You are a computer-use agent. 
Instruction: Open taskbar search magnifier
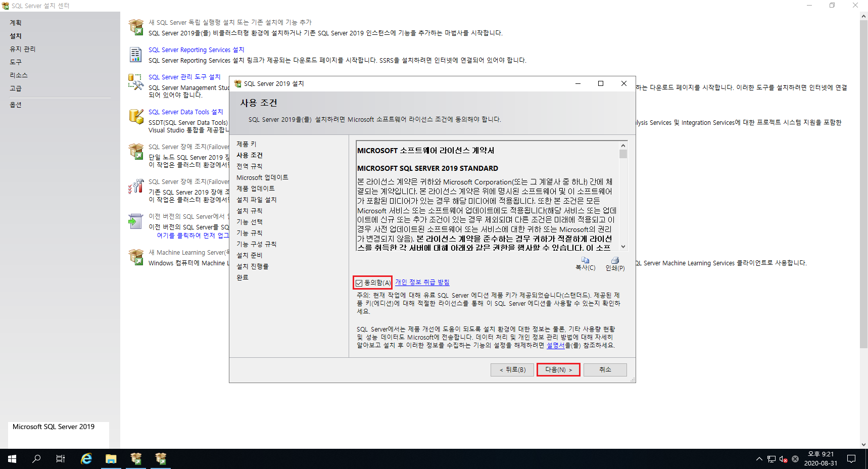(36, 459)
